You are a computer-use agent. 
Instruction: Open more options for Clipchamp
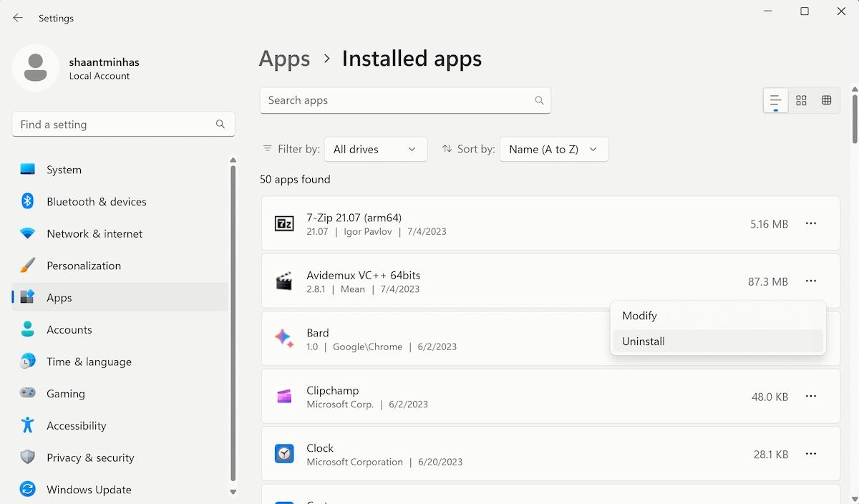pos(811,396)
